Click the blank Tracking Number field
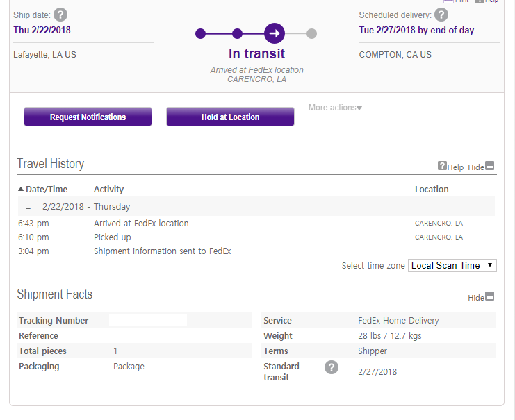The height and width of the screenshot is (420, 515). pos(148,321)
